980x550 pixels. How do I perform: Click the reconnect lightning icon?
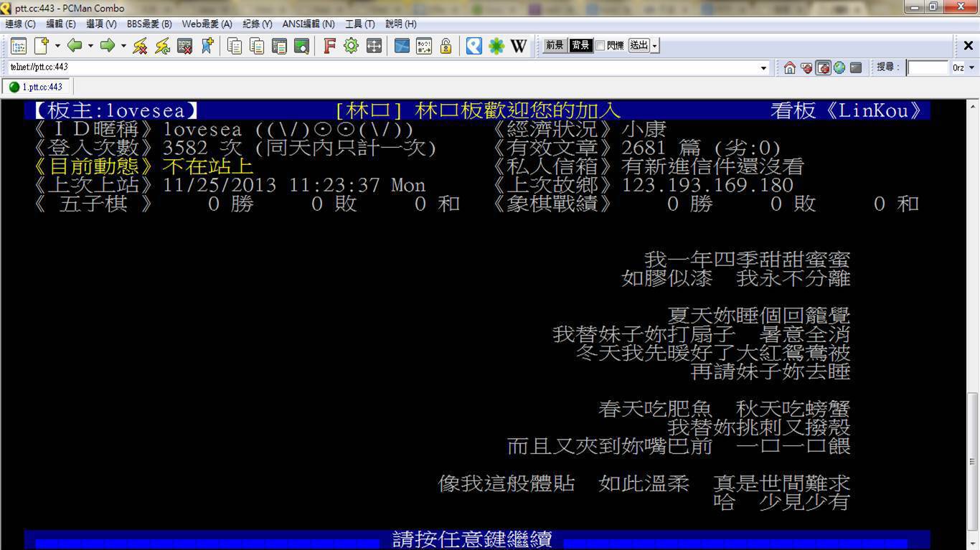162,46
